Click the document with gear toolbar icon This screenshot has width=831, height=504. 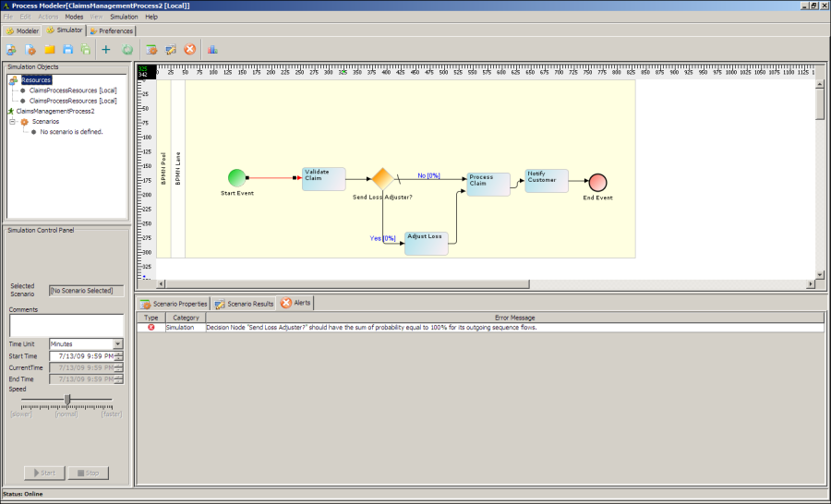[30, 49]
